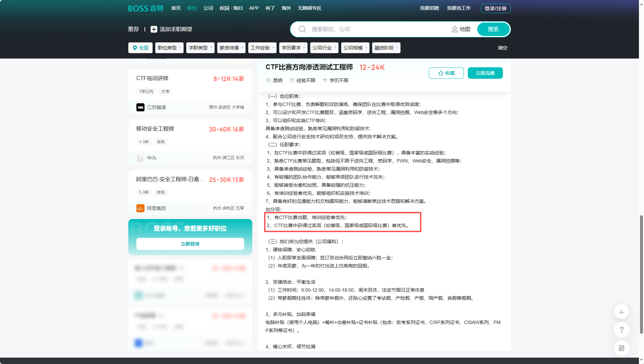
Task: Open the 学历要求 dropdown
Action: point(293,47)
